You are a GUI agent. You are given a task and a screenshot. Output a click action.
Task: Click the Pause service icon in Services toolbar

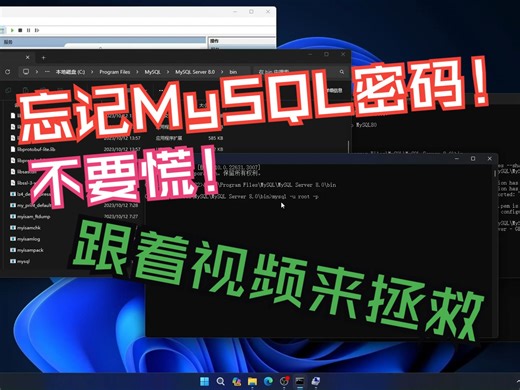[28, 30]
